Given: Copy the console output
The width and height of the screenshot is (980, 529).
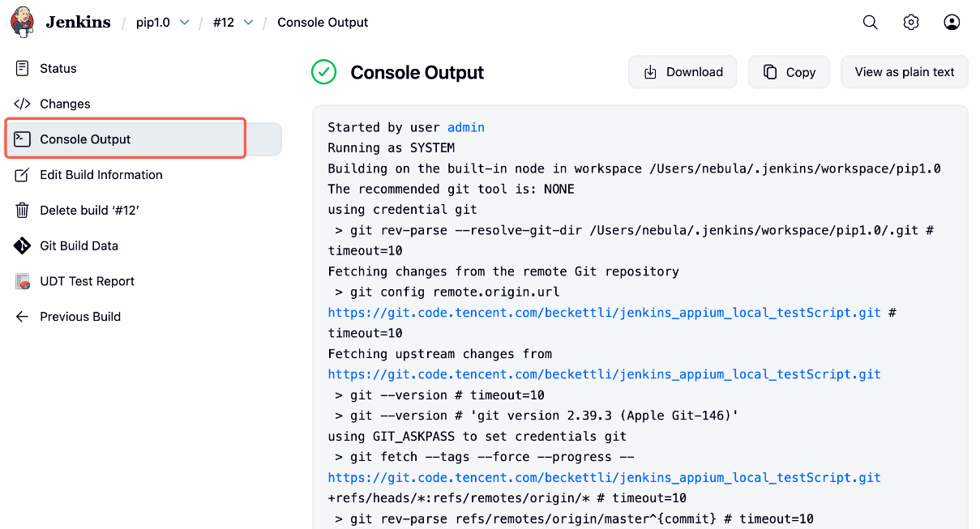Looking at the screenshot, I should coord(789,72).
